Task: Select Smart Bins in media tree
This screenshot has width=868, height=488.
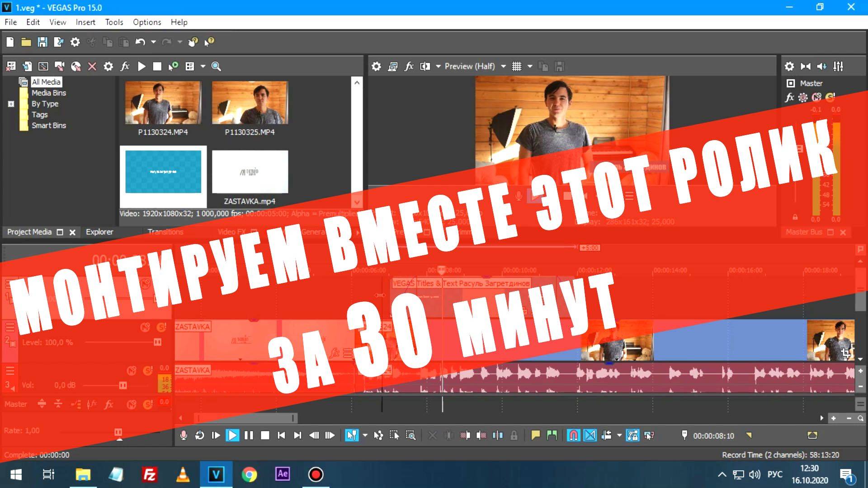Action: point(48,126)
